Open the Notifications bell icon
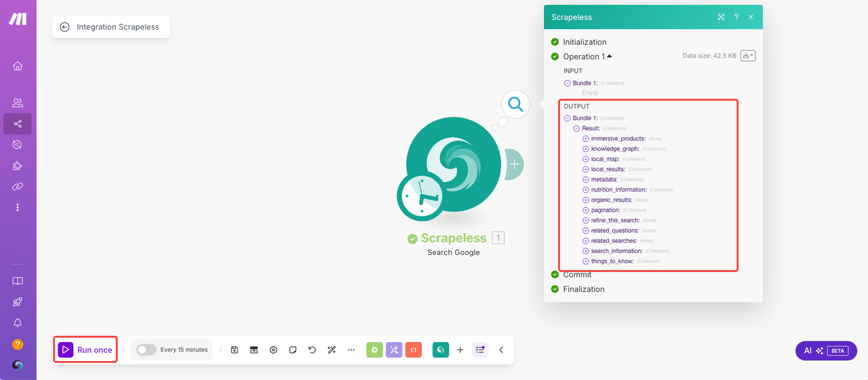Image resolution: width=868 pixels, height=380 pixels. point(18,323)
